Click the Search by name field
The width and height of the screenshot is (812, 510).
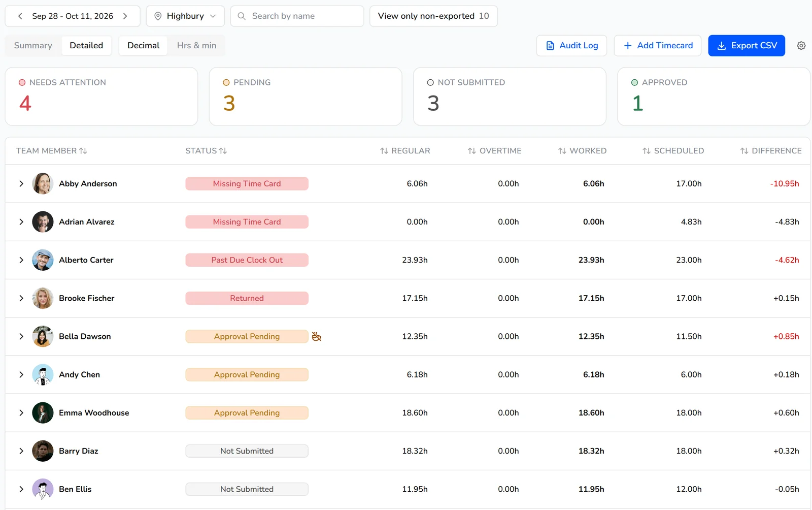click(x=297, y=16)
